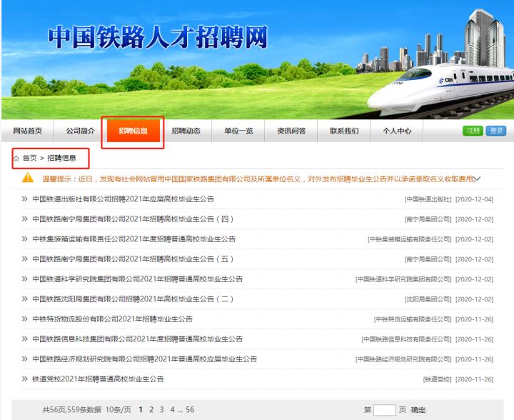Image resolution: width=514 pixels, height=420 pixels.
Task: Select the 招聘信息 menu tab
Action: [133, 131]
